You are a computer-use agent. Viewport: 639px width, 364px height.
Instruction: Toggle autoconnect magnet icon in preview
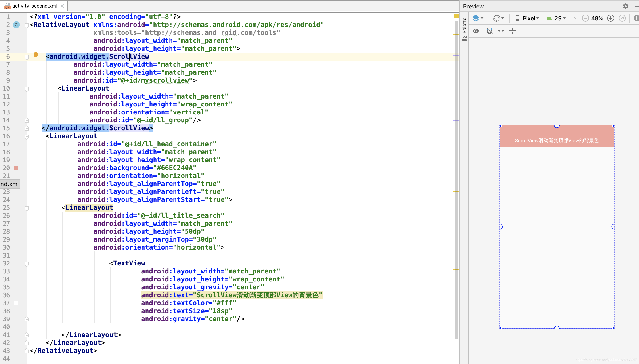pyautogui.click(x=489, y=31)
